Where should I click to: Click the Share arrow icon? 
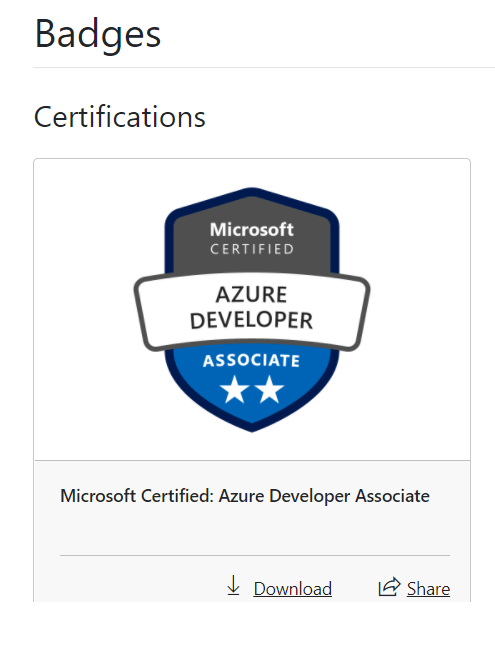tap(389, 586)
